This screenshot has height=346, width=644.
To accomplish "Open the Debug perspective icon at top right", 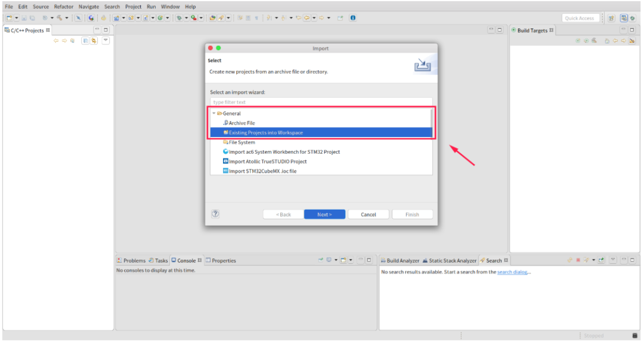I will [633, 18].
